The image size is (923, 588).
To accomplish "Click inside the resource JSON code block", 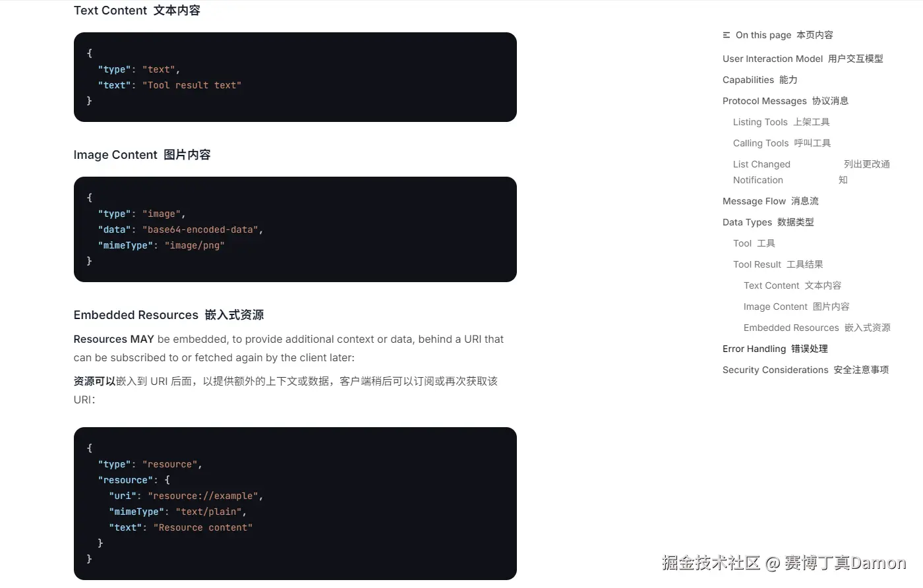I will coord(295,504).
